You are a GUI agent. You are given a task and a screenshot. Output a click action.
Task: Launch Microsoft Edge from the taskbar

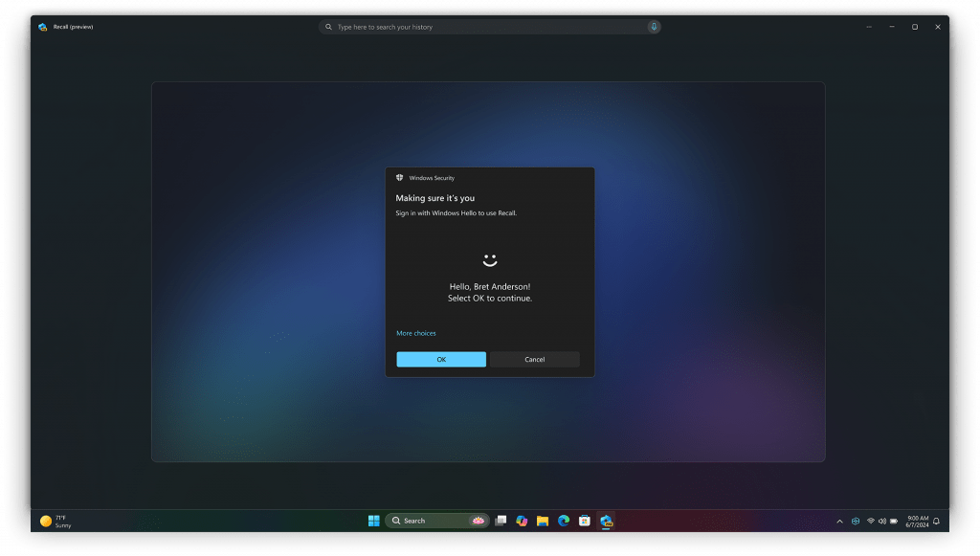click(x=564, y=521)
